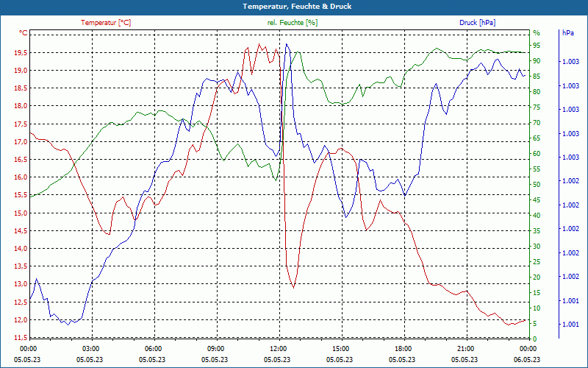Image resolution: width=588 pixels, height=368 pixels.
Task: Click '45' on the green humidity axis
Action: (537, 199)
